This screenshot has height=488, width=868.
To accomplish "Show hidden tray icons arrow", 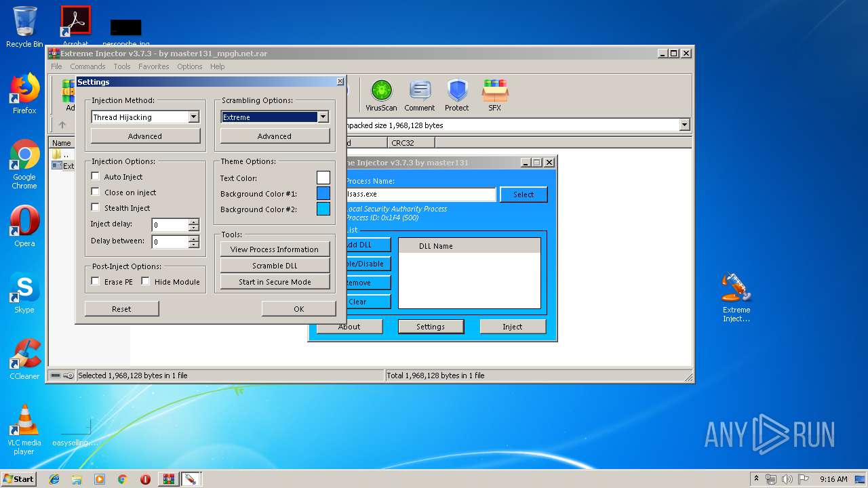I will pyautogui.click(x=756, y=479).
